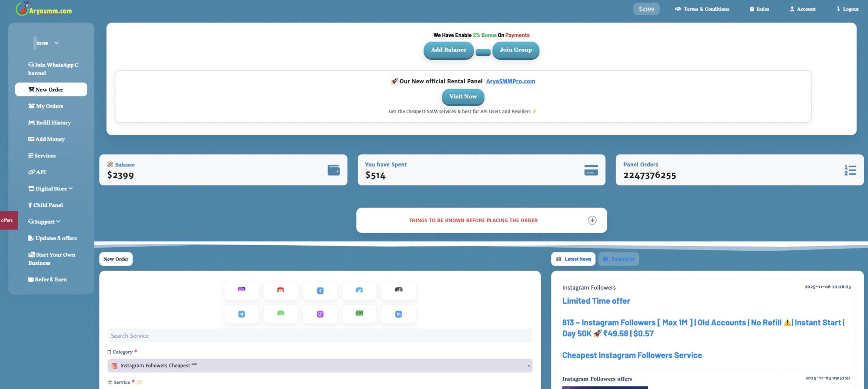Select the LinkedIn category icon
868x389 pixels.
398,314
